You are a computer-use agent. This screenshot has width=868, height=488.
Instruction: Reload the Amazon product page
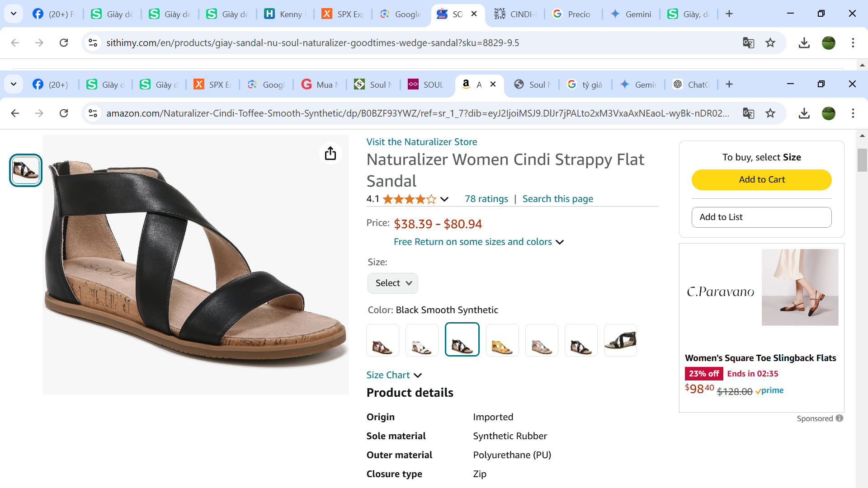pyautogui.click(x=64, y=113)
